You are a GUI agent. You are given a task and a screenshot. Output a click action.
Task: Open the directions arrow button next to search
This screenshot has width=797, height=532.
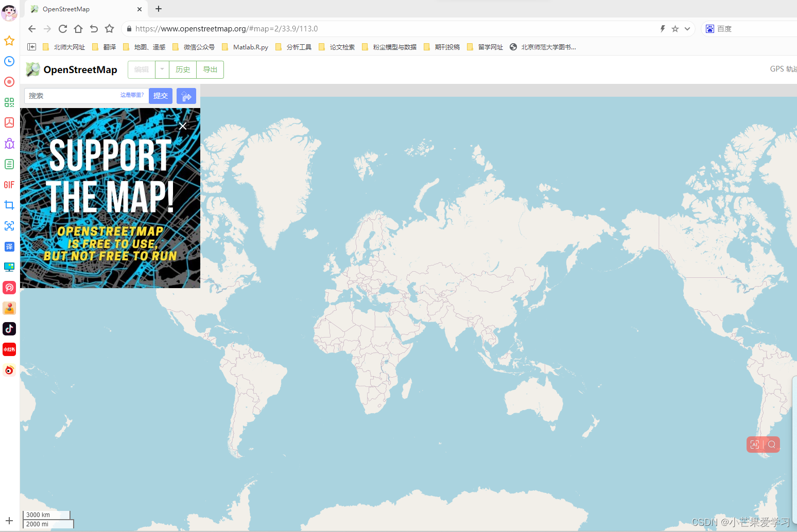[x=186, y=96]
